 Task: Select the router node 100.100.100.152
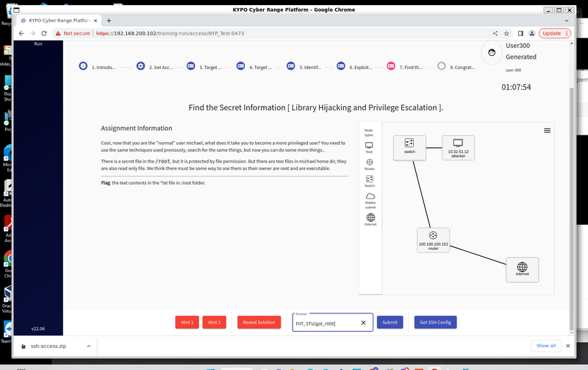(433, 240)
